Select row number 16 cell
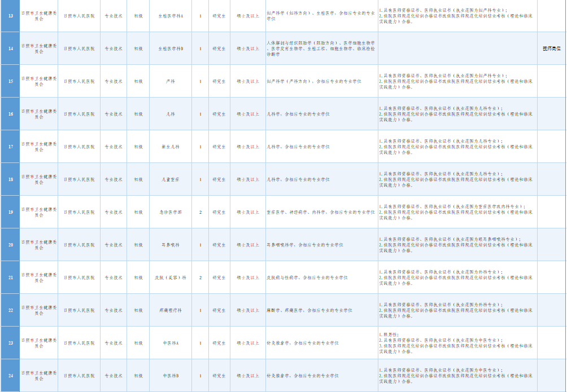This screenshot has height=392, width=567. [x=11, y=114]
